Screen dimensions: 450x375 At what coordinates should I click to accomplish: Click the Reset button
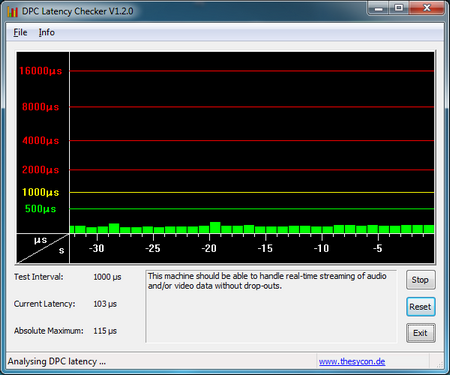pyautogui.click(x=420, y=307)
